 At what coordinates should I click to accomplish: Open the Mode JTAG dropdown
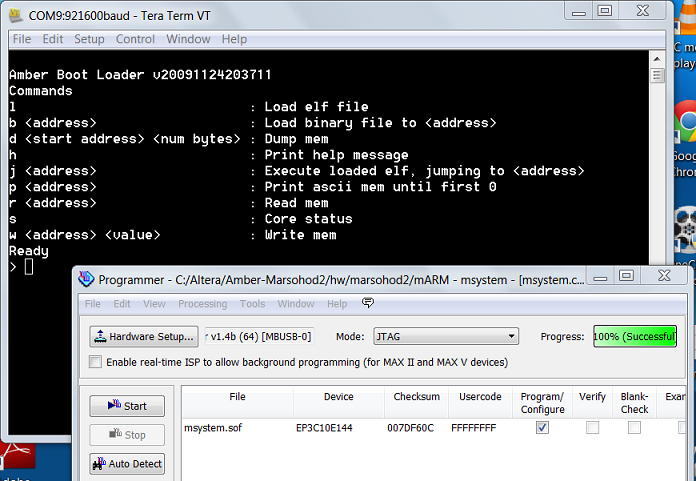point(446,336)
